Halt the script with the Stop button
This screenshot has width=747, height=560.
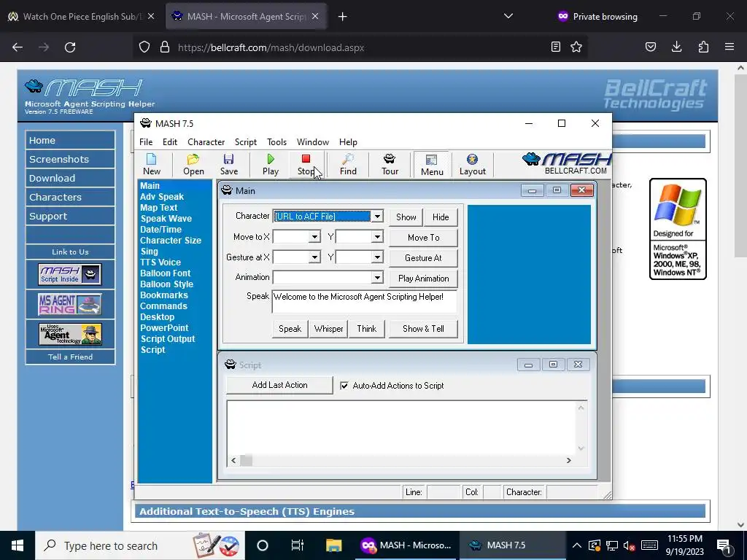point(306,164)
